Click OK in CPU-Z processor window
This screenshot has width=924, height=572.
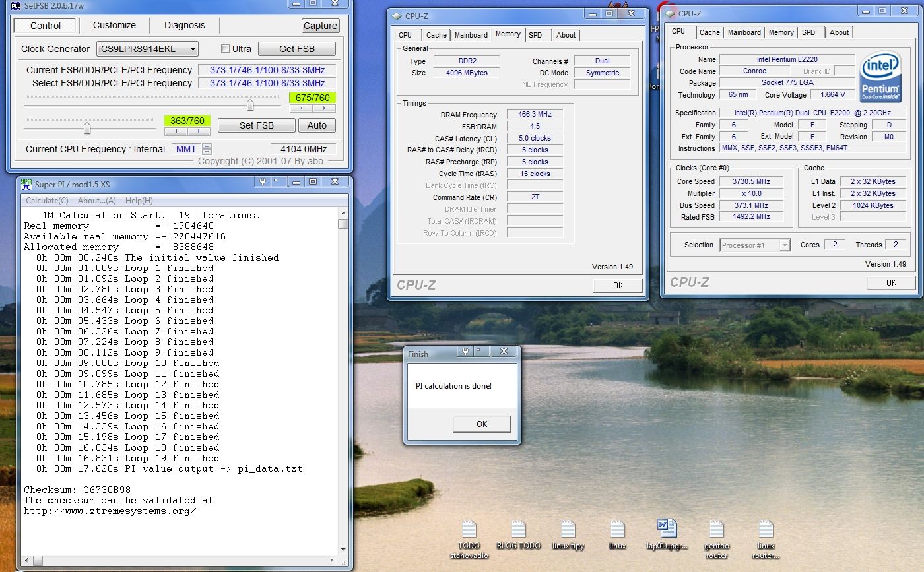tap(891, 282)
